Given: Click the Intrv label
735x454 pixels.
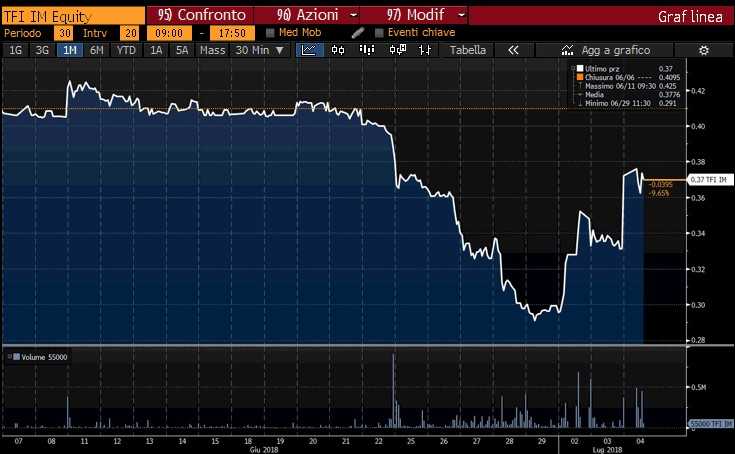Looking at the screenshot, I should coord(95,33).
